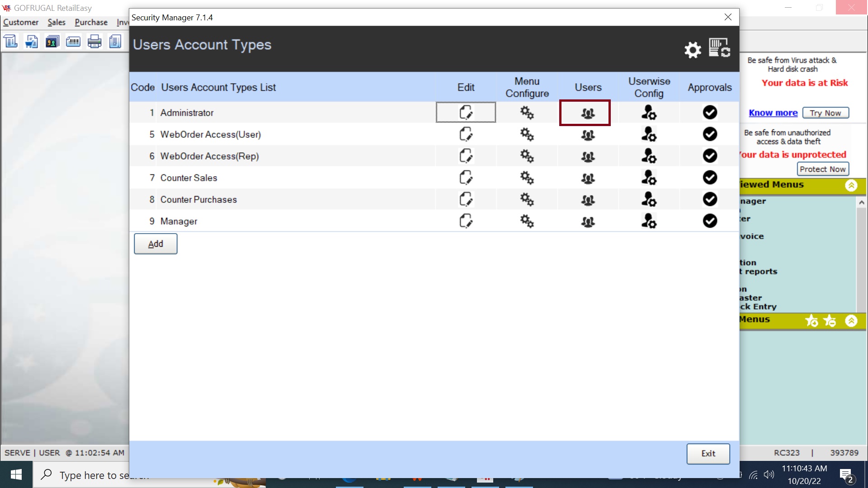Toggle Approvals check for Manager
The image size is (868, 488).
click(x=710, y=221)
